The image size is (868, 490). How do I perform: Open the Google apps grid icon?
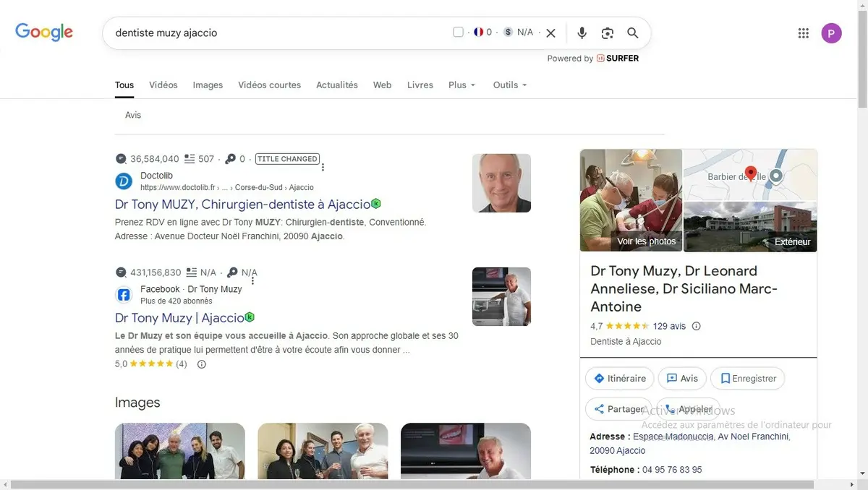pos(803,33)
